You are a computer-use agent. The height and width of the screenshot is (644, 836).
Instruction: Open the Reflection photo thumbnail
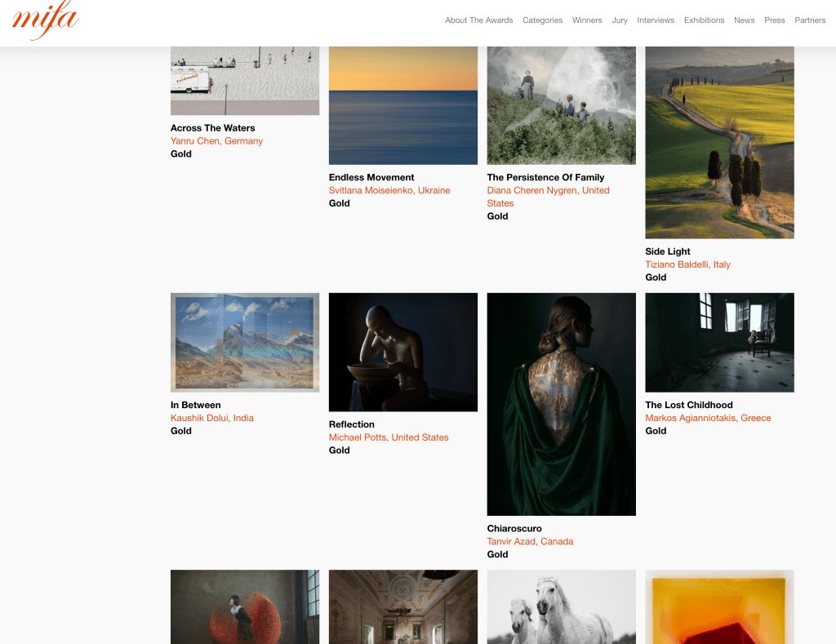click(402, 352)
